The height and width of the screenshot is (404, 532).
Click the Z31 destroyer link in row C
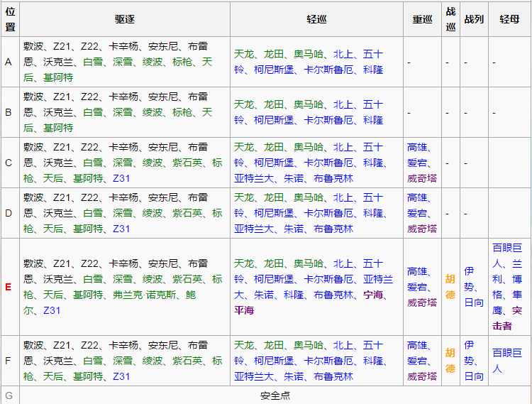(x=121, y=178)
